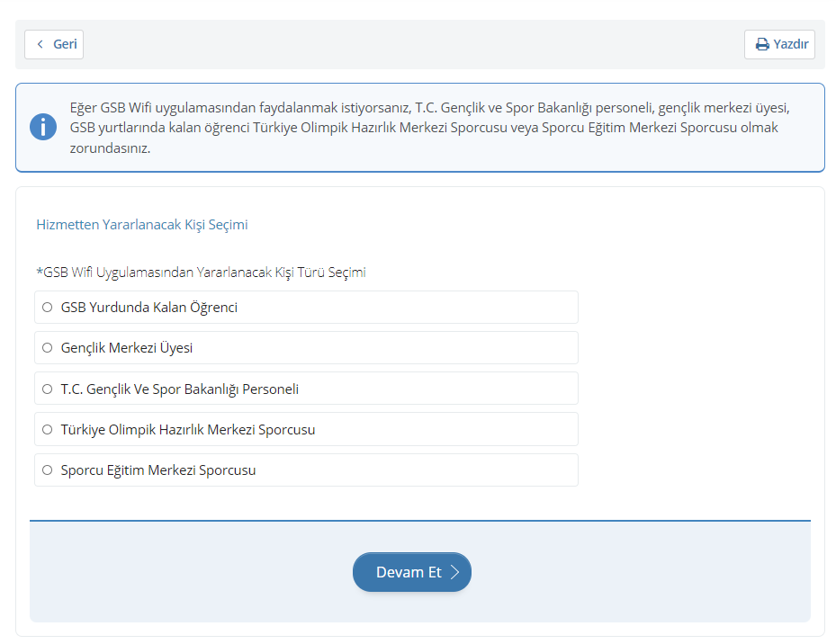Click the blue info icon in the notice
Screen dimensions: 836x644
point(42,126)
